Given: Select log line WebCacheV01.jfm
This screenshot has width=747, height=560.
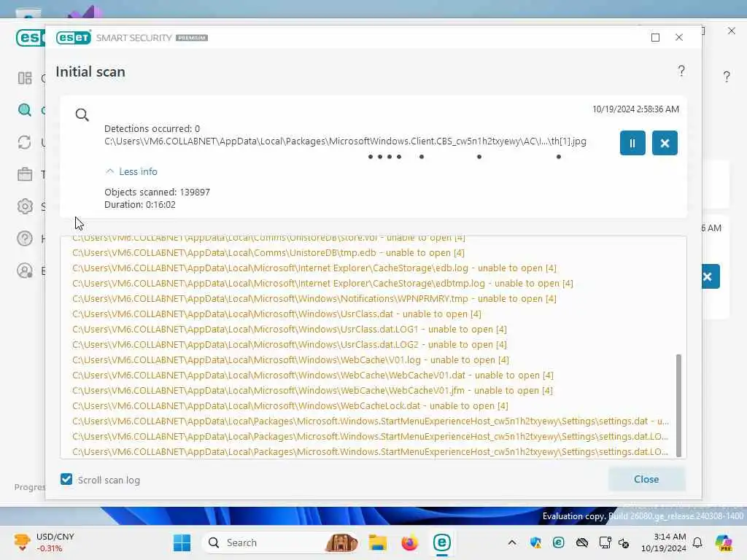Looking at the screenshot, I should point(312,391).
